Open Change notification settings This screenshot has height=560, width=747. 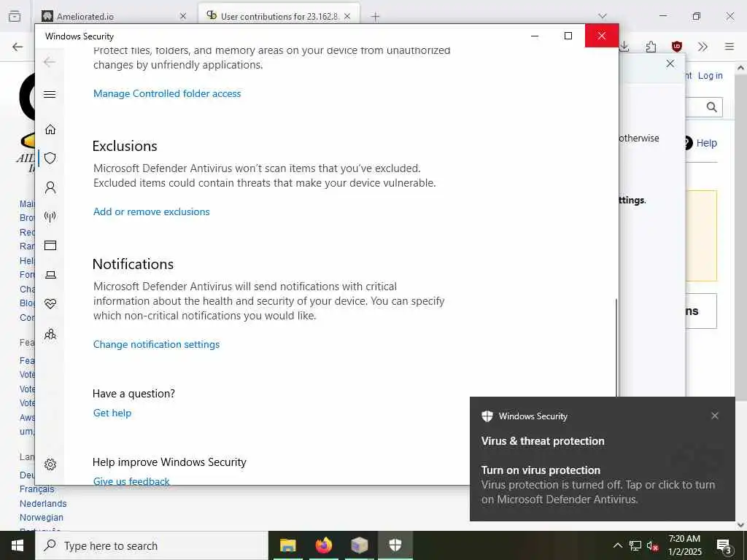pyautogui.click(x=156, y=344)
